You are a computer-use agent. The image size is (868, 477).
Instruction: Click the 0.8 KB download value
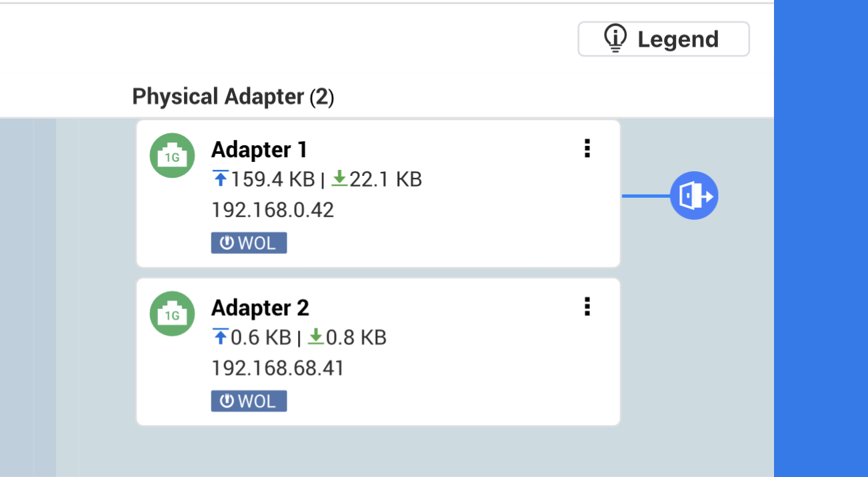point(357,338)
